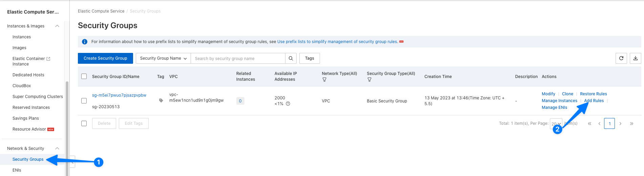Click Add Rules link for the group

point(594,101)
